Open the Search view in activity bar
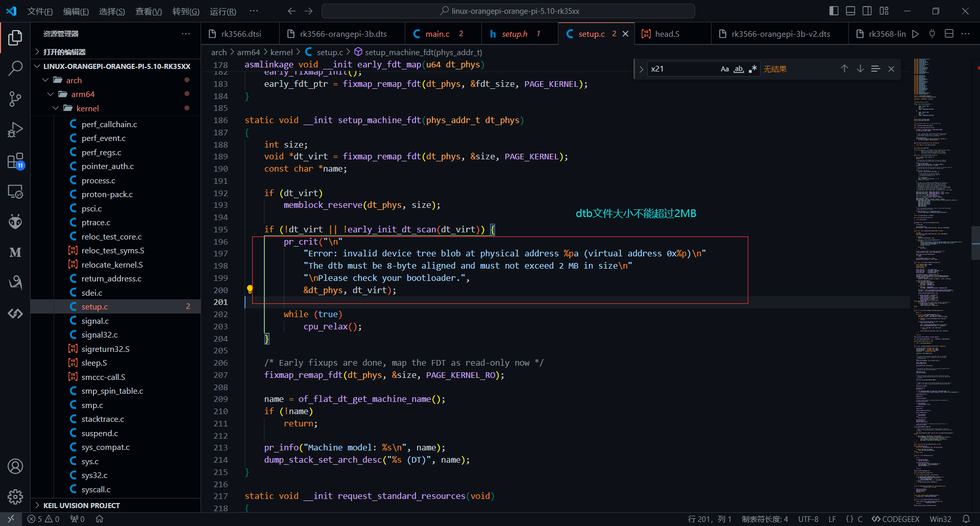This screenshot has width=980, height=526. click(x=15, y=68)
